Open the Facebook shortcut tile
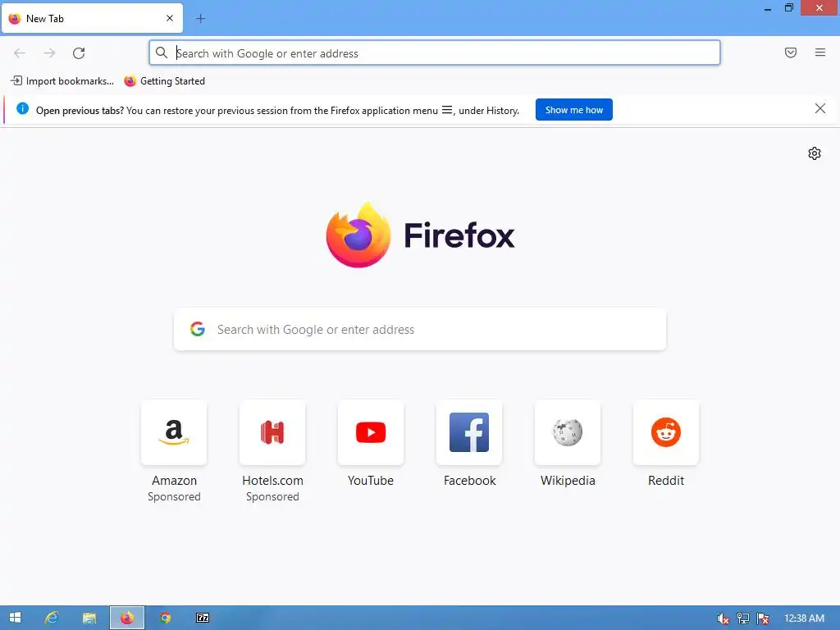The width and height of the screenshot is (840, 630). 469,432
